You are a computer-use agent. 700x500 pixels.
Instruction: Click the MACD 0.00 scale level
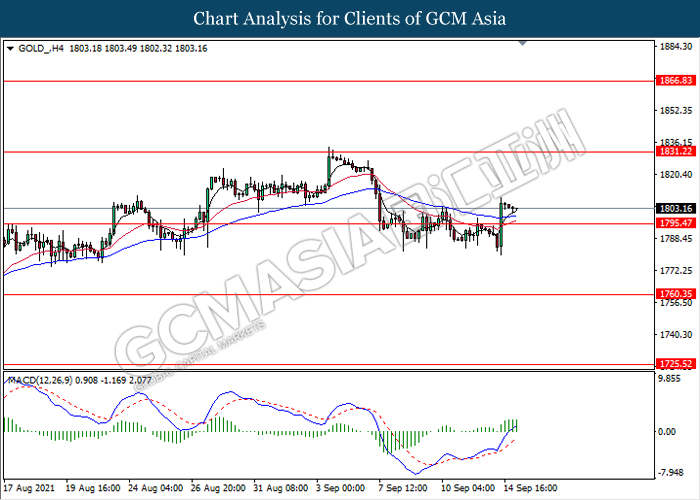pos(667,432)
